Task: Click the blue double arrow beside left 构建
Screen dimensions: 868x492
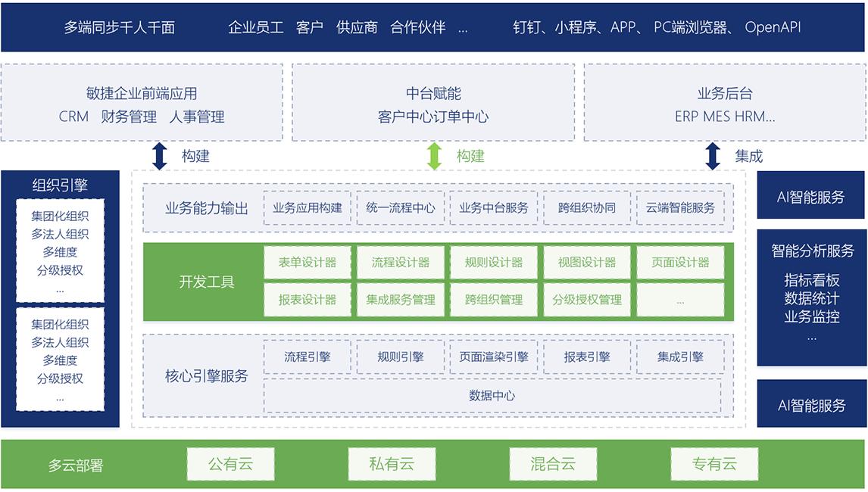Action: pos(159,156)
